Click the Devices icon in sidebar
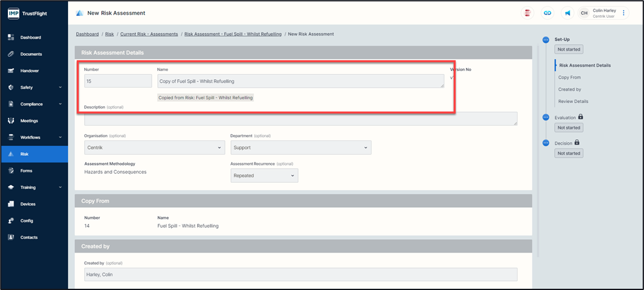644x290 pixels. coord(11,204)
